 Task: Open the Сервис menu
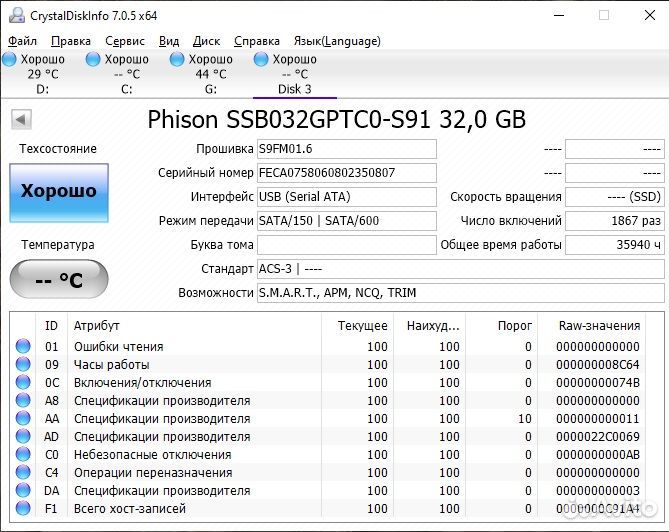(125, 41)
